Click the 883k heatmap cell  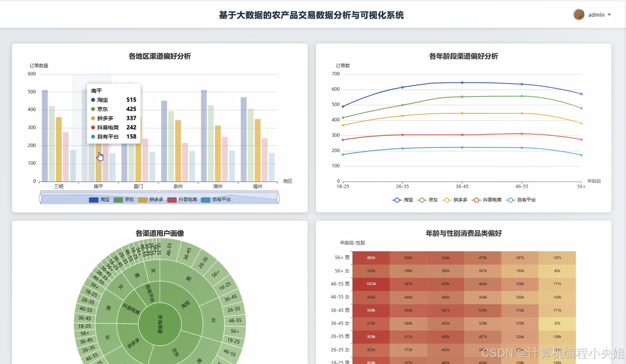(x=371, y=258)
